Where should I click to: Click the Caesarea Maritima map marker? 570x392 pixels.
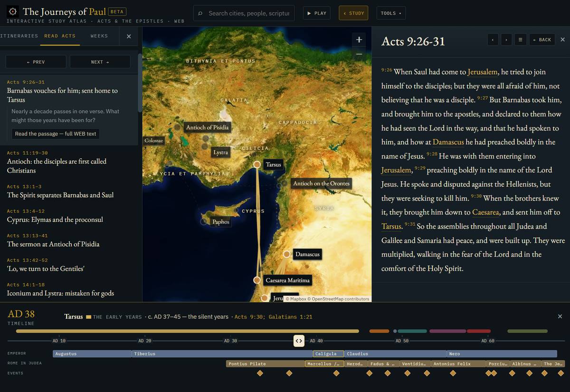(257, 280)
